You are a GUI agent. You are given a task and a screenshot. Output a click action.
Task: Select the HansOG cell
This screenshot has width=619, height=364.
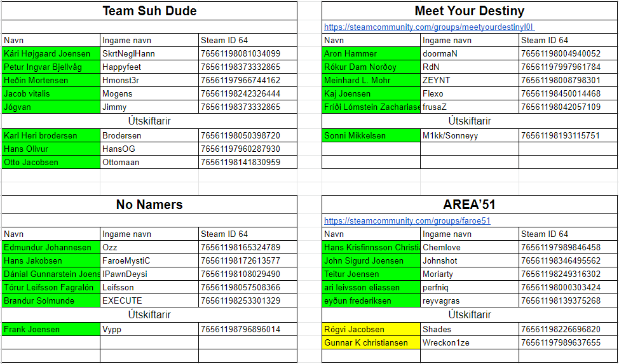[149, 149]
